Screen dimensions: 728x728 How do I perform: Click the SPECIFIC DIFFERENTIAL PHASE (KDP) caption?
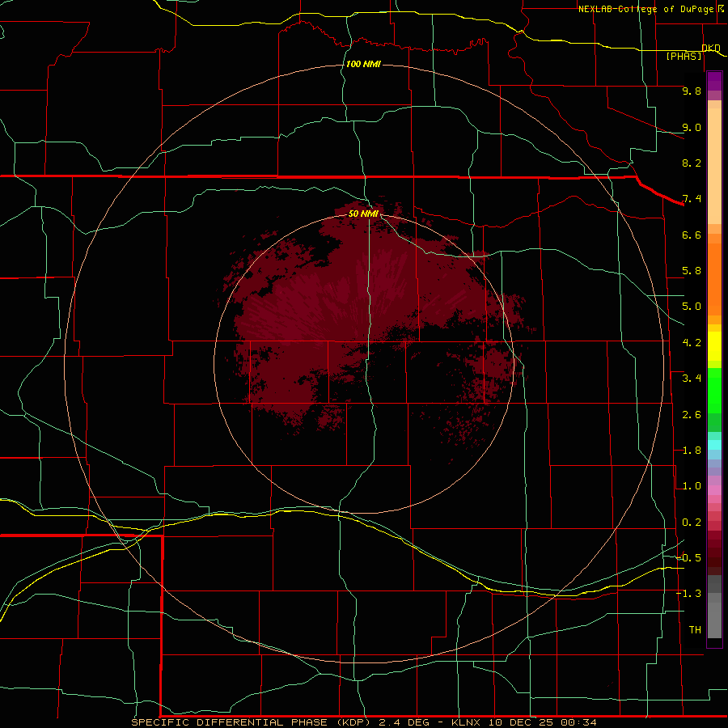point(252,722)
